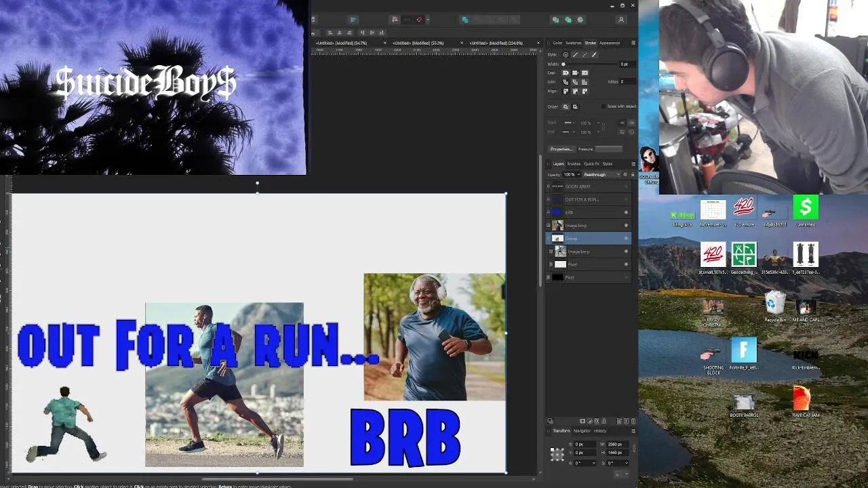Adjust the stroke Width slider handle
This screenshot has width=868, height=488.
coord(564,64)
